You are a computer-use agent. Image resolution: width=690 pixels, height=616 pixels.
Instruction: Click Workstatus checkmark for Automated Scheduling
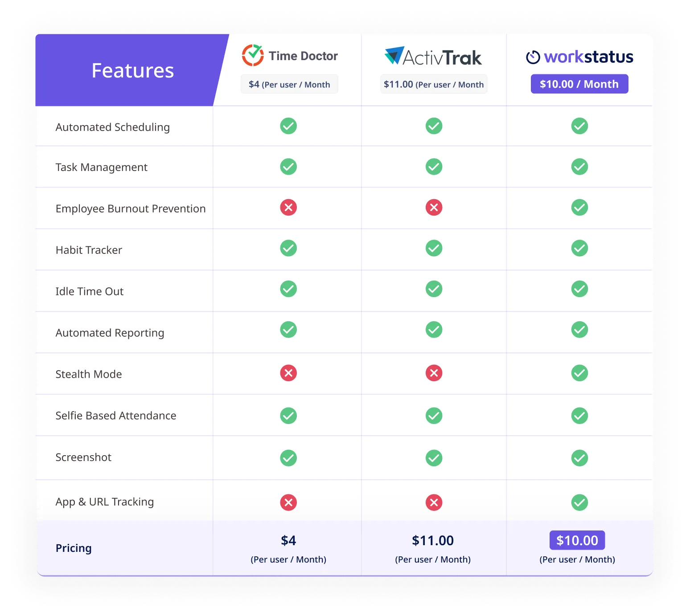[579, 126]
